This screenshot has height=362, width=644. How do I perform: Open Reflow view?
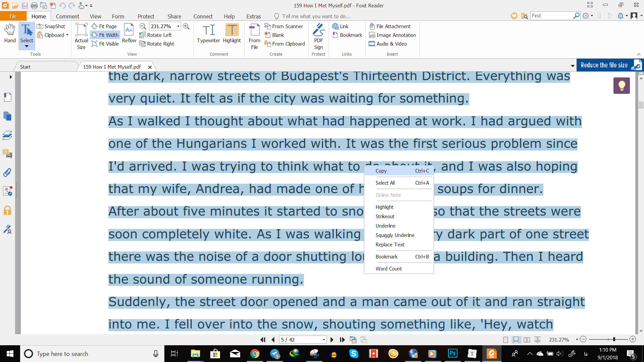coord(129,34)
